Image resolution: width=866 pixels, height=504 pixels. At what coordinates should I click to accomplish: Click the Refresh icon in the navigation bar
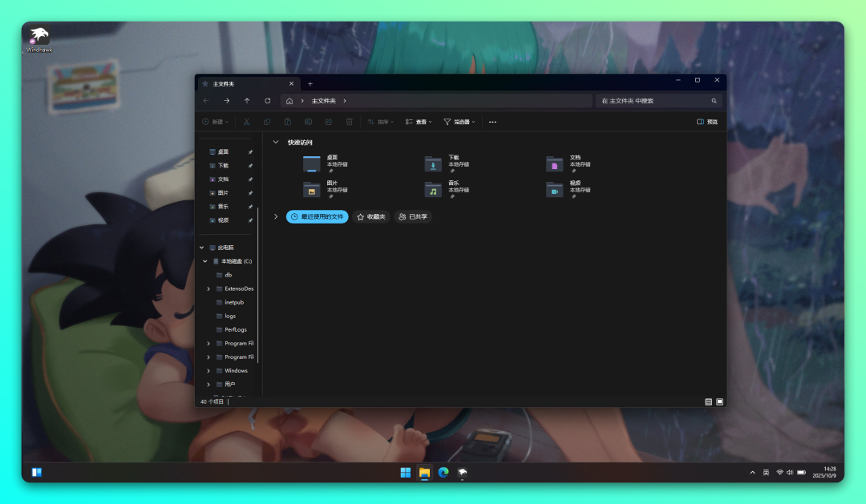coord(268,101)
